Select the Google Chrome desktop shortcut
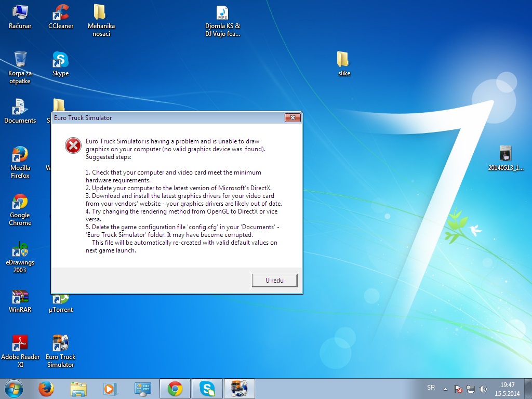 pos(20,210)
